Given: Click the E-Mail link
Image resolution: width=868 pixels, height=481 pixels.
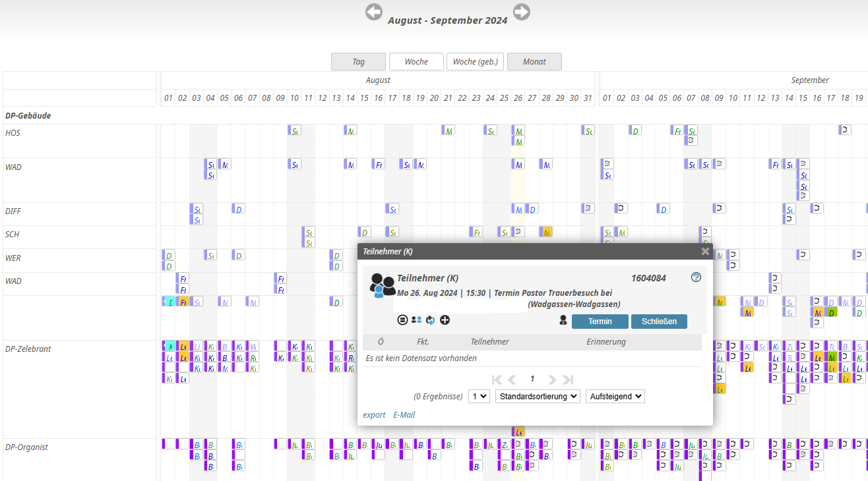Looking at the screenshot, I should [404, 415].
